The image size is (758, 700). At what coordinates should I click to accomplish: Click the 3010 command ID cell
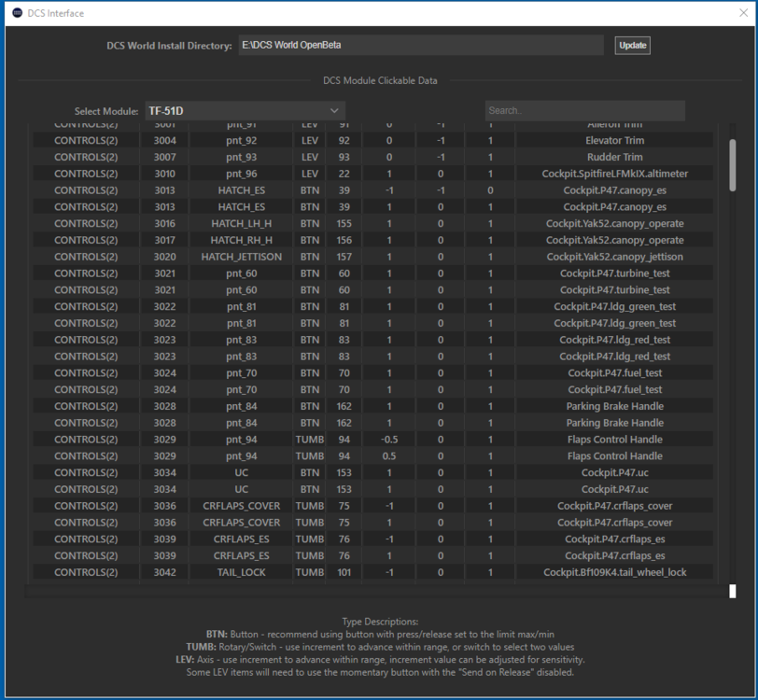(x=165, y=174)
